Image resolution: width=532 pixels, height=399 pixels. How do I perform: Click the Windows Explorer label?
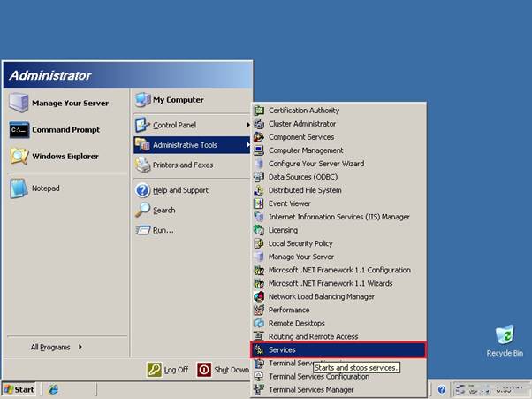pos(65,157)
